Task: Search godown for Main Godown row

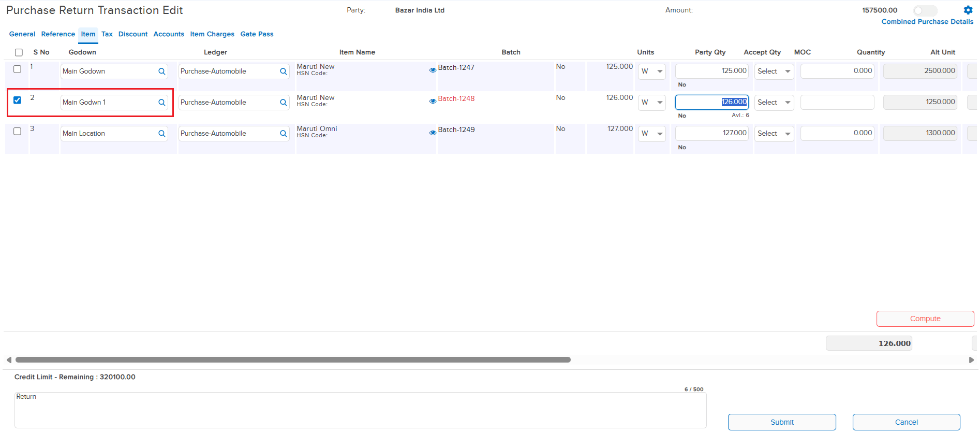Action: pyautogui.click(x=162, y=71)
